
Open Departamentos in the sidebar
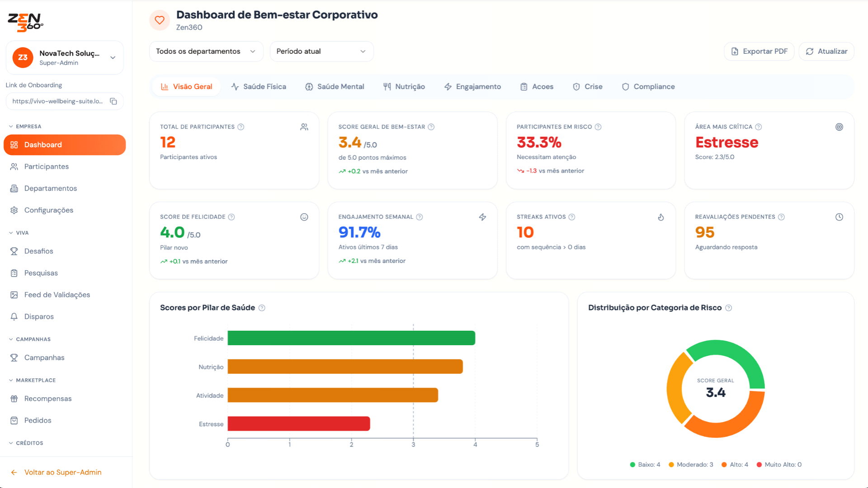tap(65, 188)
